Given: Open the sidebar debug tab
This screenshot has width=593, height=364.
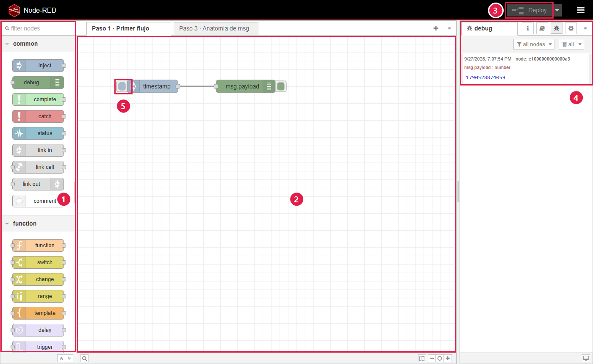Looking at the screenshot, I should (x=489, y=28).
